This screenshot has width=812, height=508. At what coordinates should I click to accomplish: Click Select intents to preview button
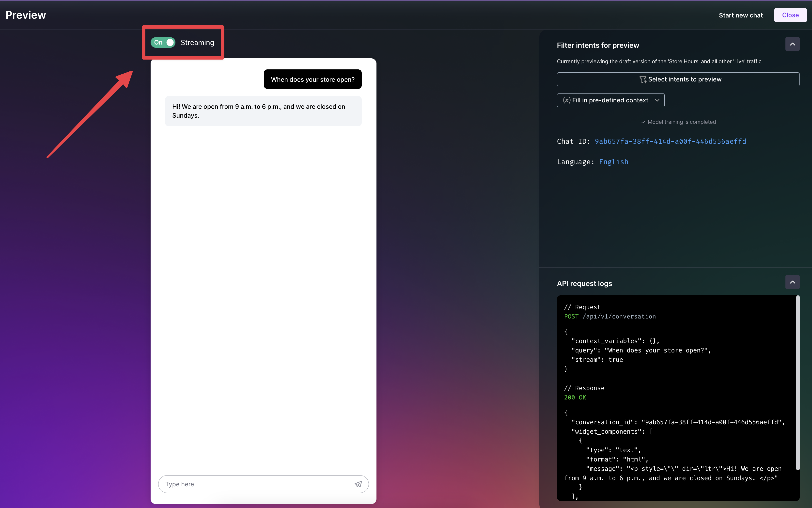click(x=678, y=79)
